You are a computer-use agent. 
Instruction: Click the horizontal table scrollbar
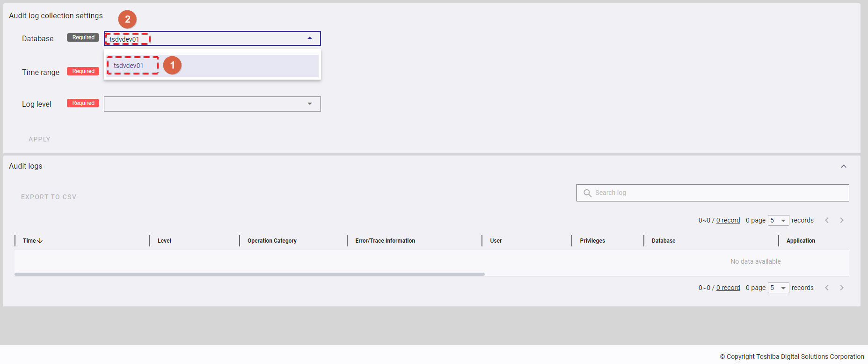point(249,275)
